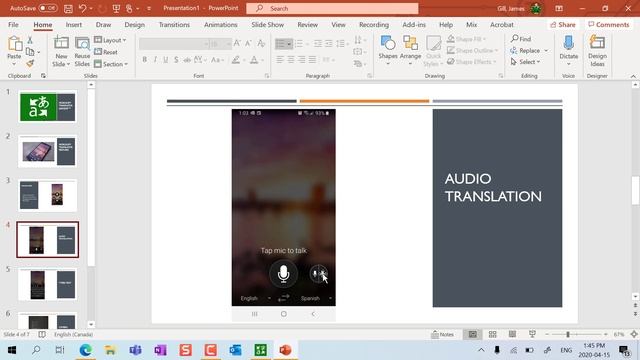Click the Find button
The height and width of the screenshot is (360, 640).
[521, 39]
